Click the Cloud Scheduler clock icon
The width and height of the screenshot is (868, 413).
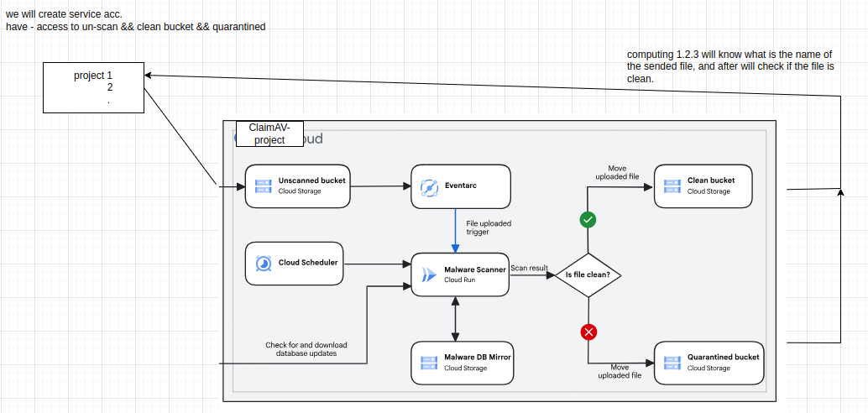pos(264,264)
